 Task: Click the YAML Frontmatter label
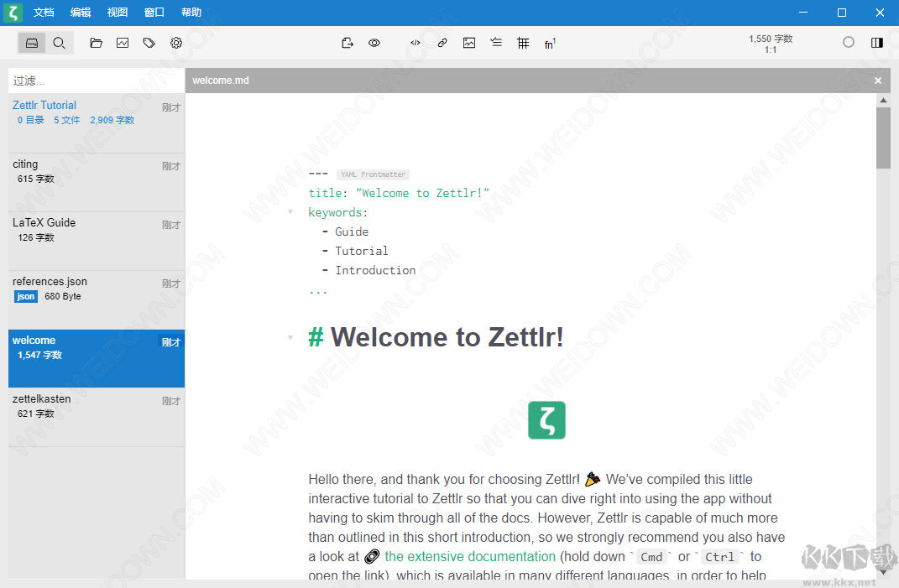(373, 174)
